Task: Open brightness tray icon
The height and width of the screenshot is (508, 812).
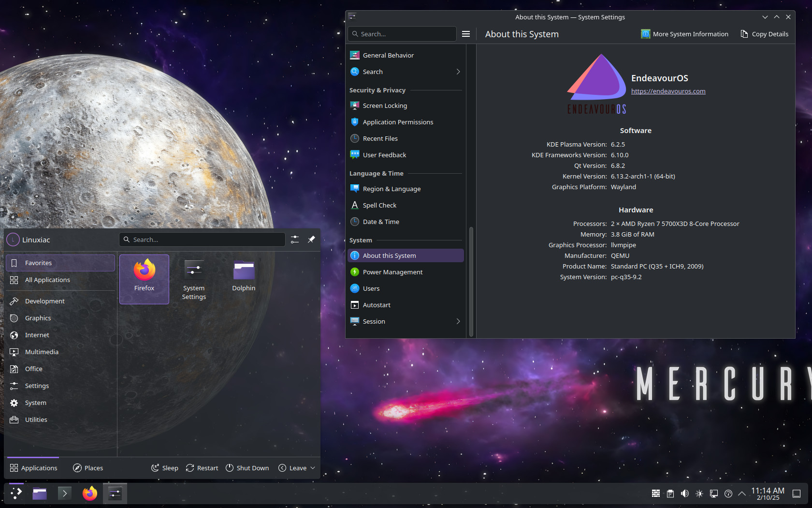Action: click(x=699, y=493)
